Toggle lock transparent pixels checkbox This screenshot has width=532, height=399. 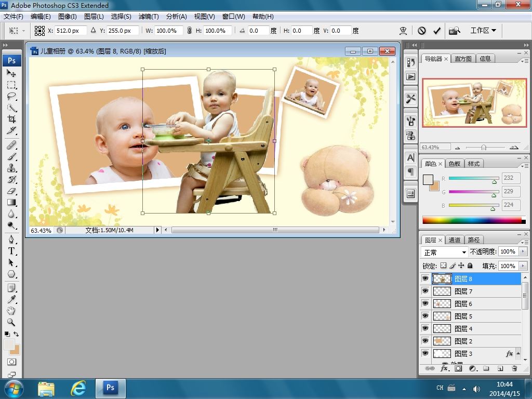[x=444, y=265]
